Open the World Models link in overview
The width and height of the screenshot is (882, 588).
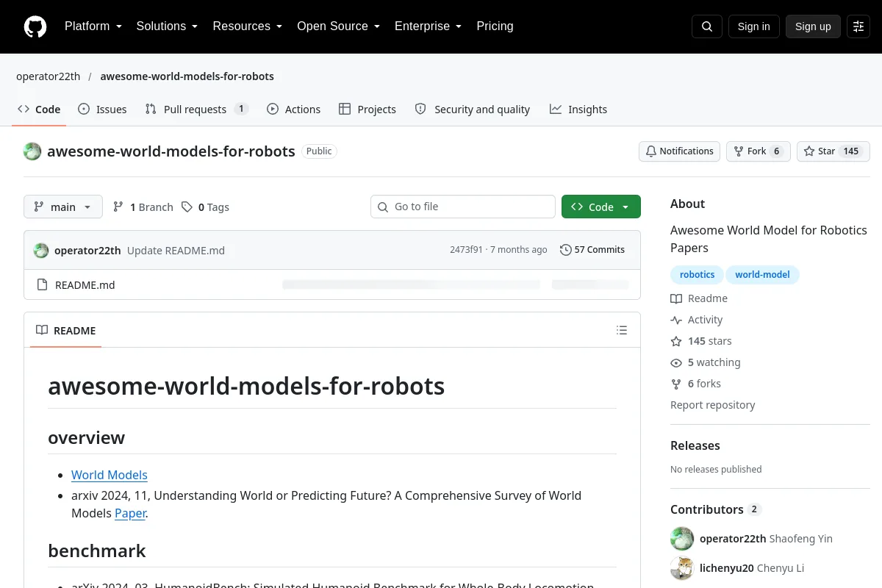tap(110, 475)
